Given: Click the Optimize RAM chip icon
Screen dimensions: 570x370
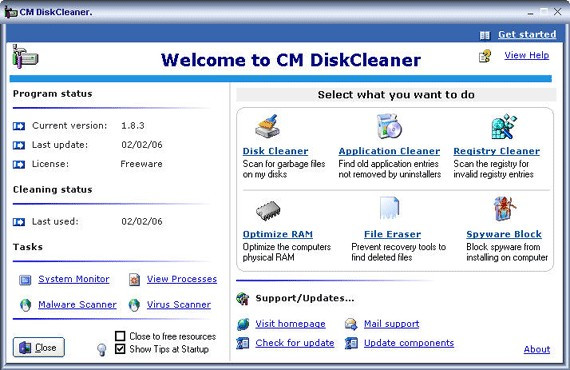Looking at the screenshot, I should tap(268, 211).
